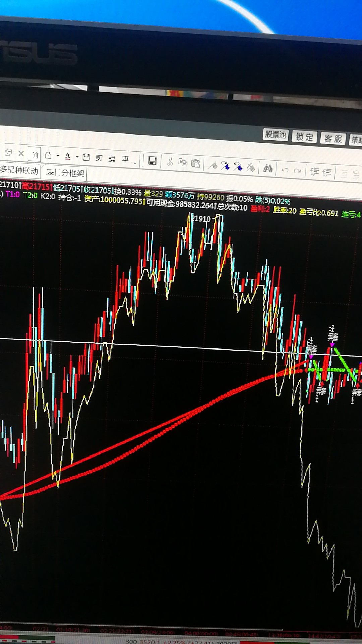Click the grey flag bookmark icon
This screenshot has height=644, width=362.
213,165
